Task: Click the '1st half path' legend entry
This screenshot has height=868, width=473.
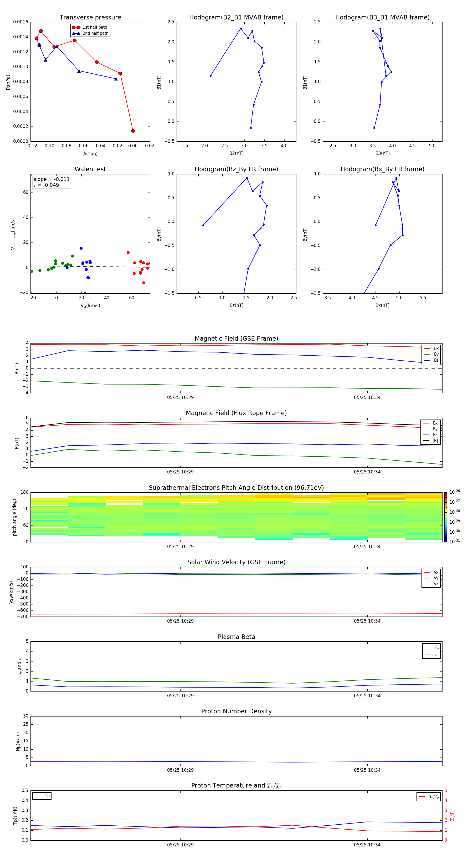Action: click(90, 27)
